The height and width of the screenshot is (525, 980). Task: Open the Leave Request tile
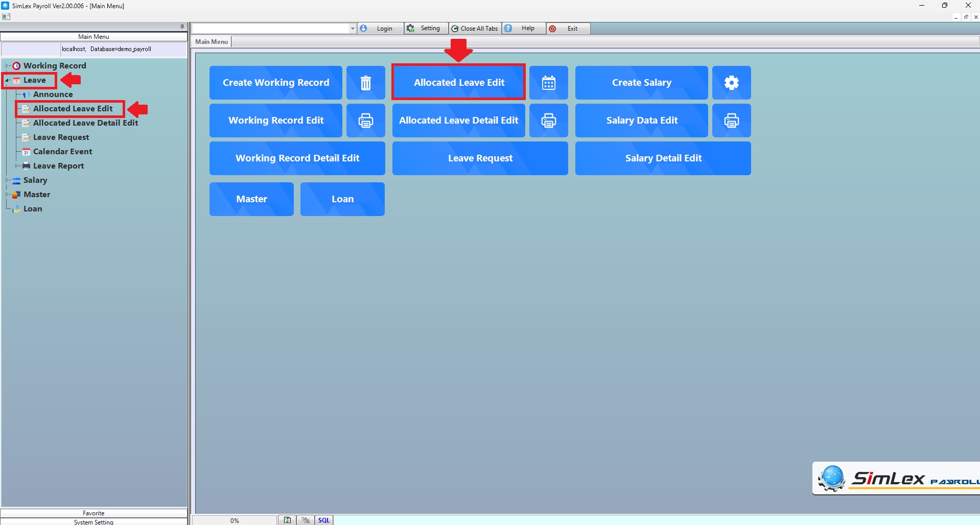tap(480, 158)
